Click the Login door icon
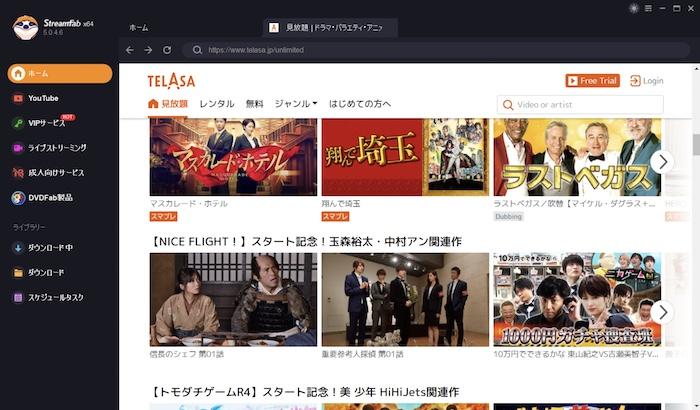The height and width of the screenshot is (410, 700). 635,81
